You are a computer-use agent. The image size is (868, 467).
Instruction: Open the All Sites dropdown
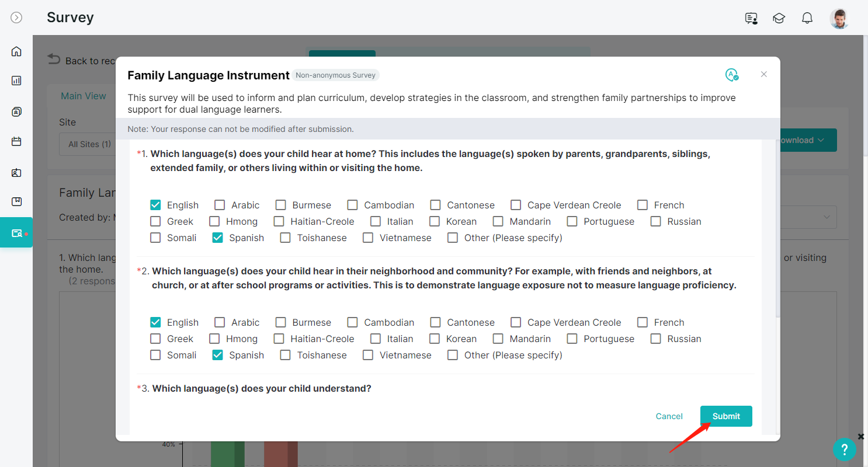coord(88,144)
